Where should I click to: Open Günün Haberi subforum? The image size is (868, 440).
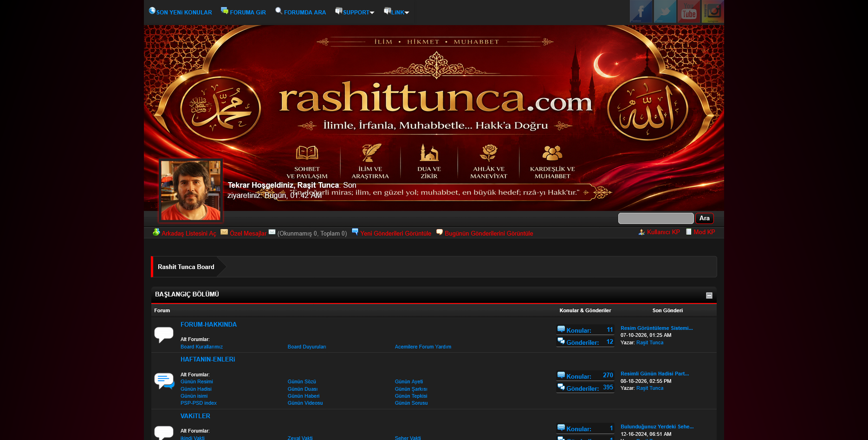click(x=304, y=396)
